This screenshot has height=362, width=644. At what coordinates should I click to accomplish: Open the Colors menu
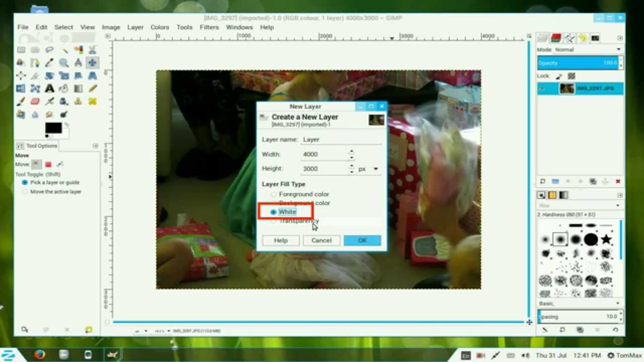(x=160, y=27)
